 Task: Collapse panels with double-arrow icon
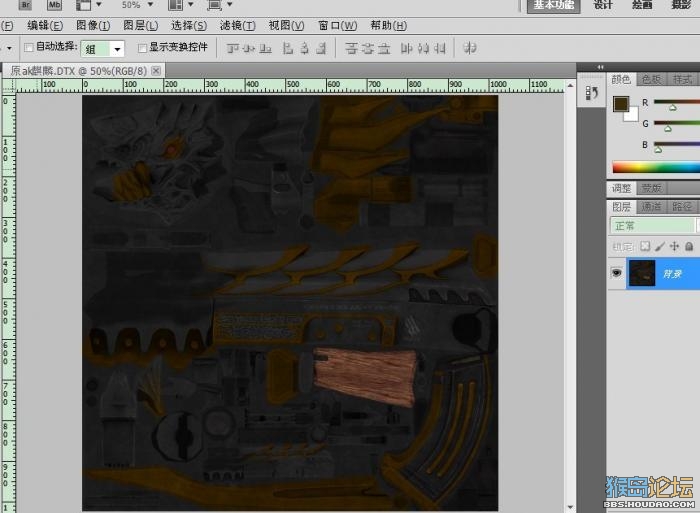pos(600,67)
